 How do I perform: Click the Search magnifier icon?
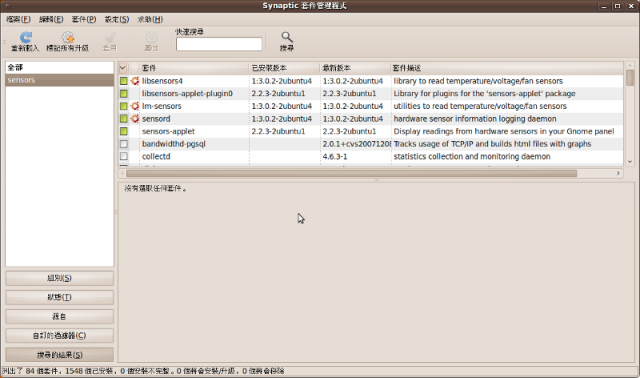click(x=287, y=37)
